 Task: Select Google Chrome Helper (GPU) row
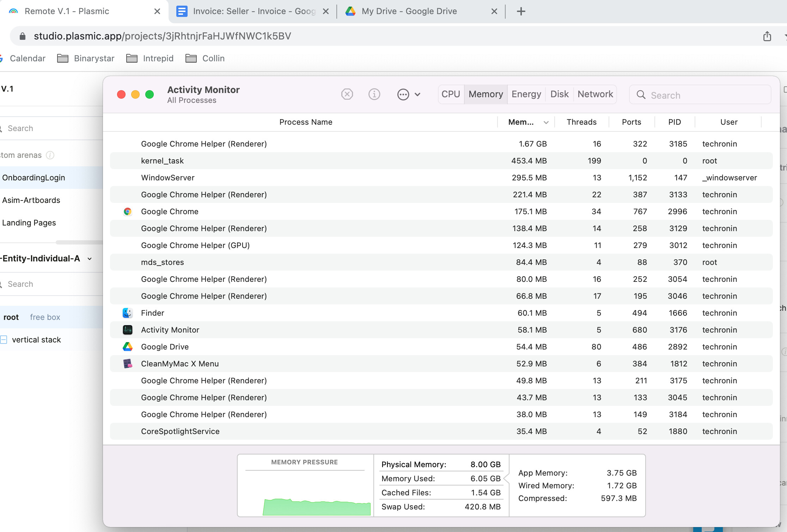pyautogui.click(x=441, y=245)
